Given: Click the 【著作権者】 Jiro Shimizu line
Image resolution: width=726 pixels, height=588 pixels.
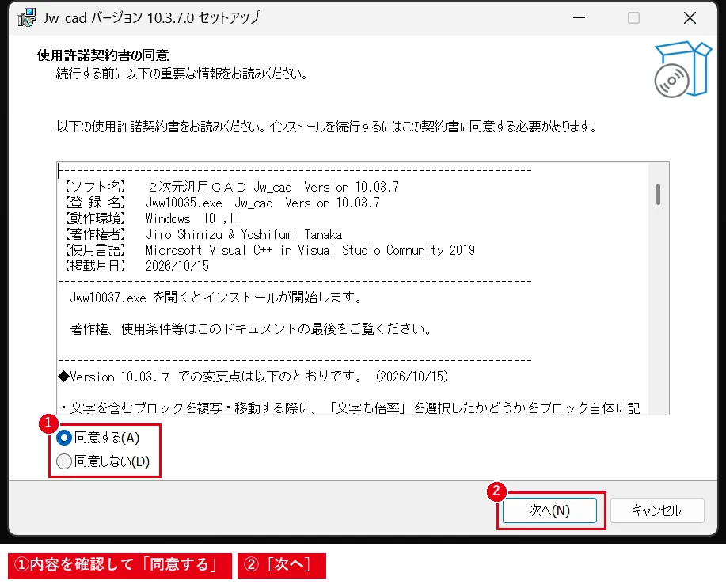Looking at the screenshot, I should point(203,234).
